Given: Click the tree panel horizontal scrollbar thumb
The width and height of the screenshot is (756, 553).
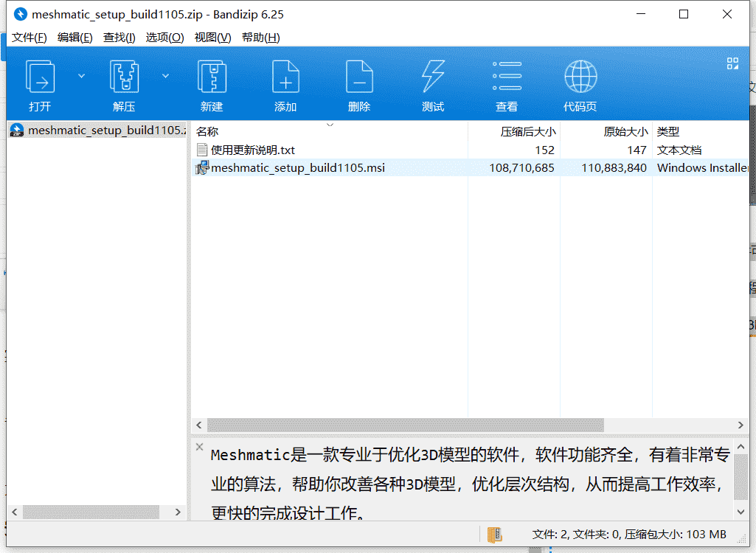Looking at the screenshot, I should click(x=91, y=512).
